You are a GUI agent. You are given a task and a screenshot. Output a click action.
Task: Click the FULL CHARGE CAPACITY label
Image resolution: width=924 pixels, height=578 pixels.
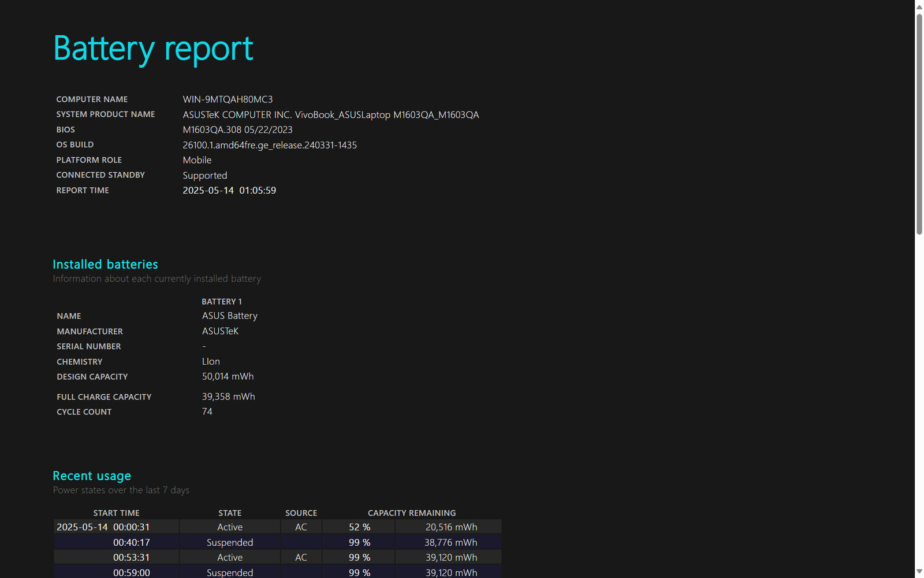pyautogui.click(x=104, y=397)
